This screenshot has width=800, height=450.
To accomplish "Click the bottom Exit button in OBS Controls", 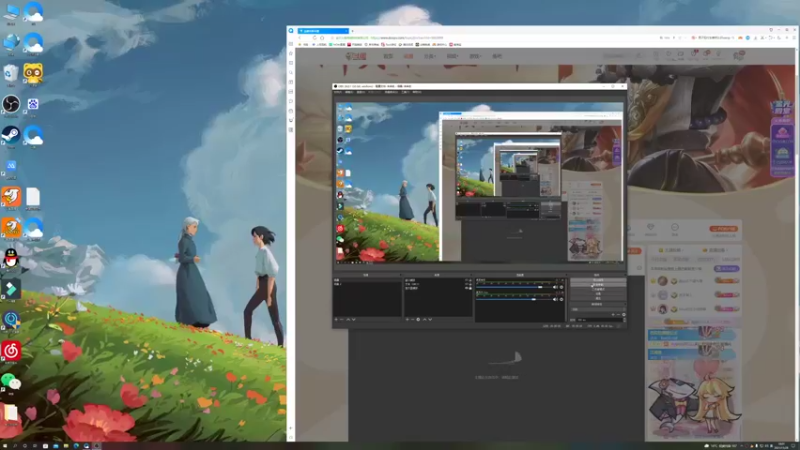I will point(598,298).
